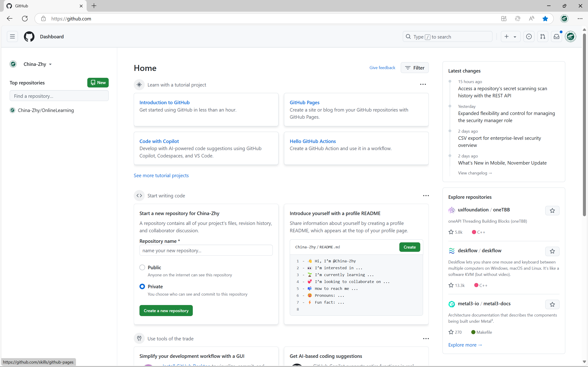Star the metal3-io/metal3-docs repository

point(552,304)
